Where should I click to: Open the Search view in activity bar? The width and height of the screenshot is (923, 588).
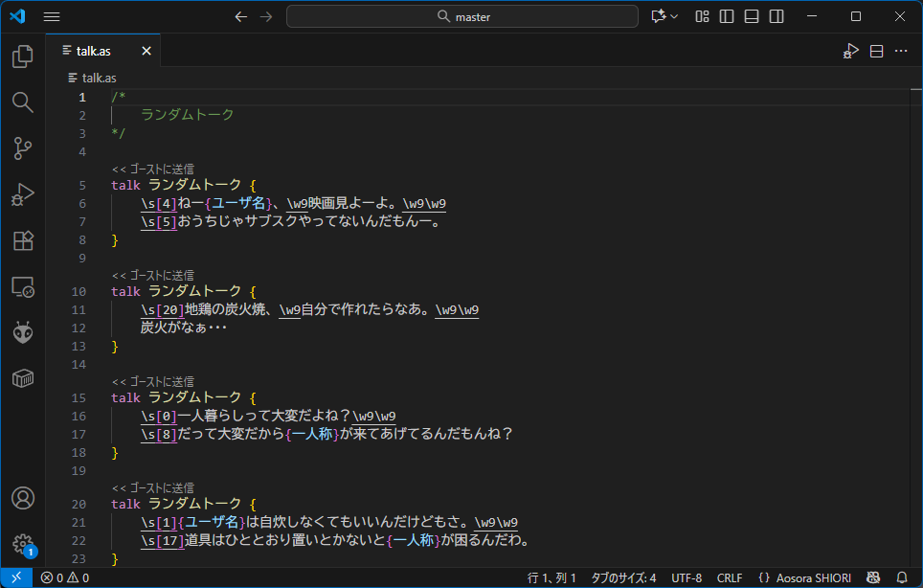coord(23,102)
